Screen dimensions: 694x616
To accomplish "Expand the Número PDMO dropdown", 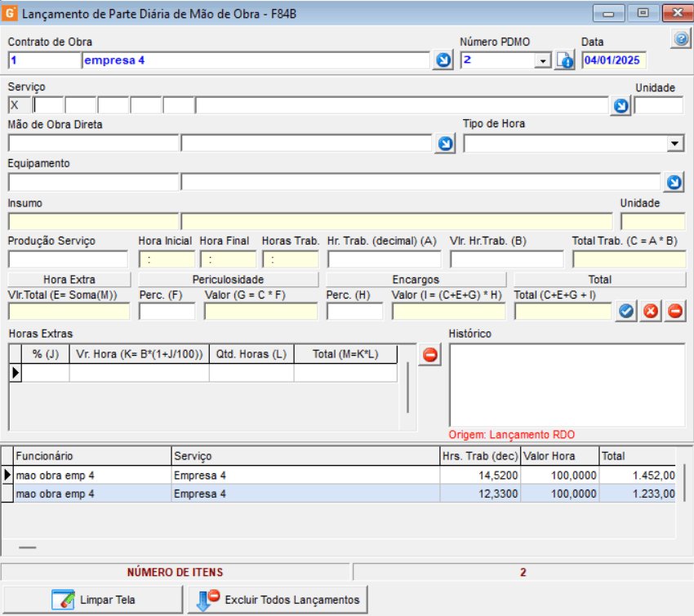I will click(x=543, y=60).
